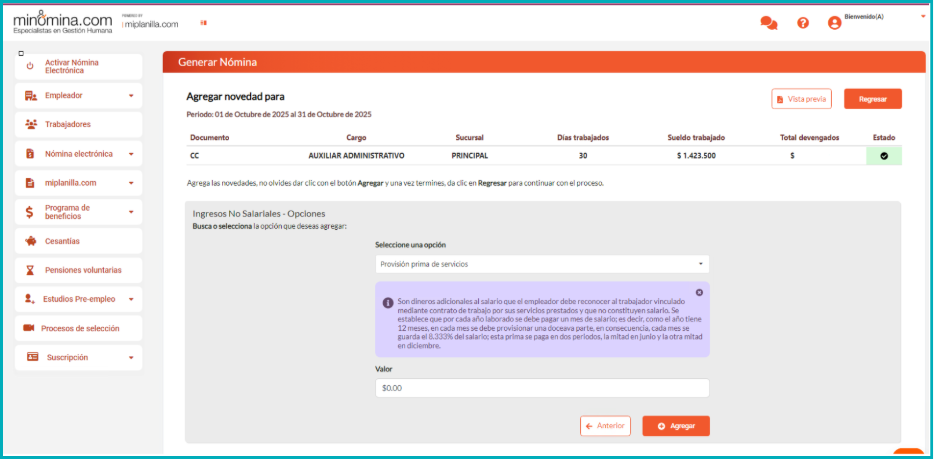Image resolution: width=936 pixels, height=459 pixels.
Task: Expand the Nómina electrónica submenu arrow
Action: pyautogui.click(x=131, y=154)
